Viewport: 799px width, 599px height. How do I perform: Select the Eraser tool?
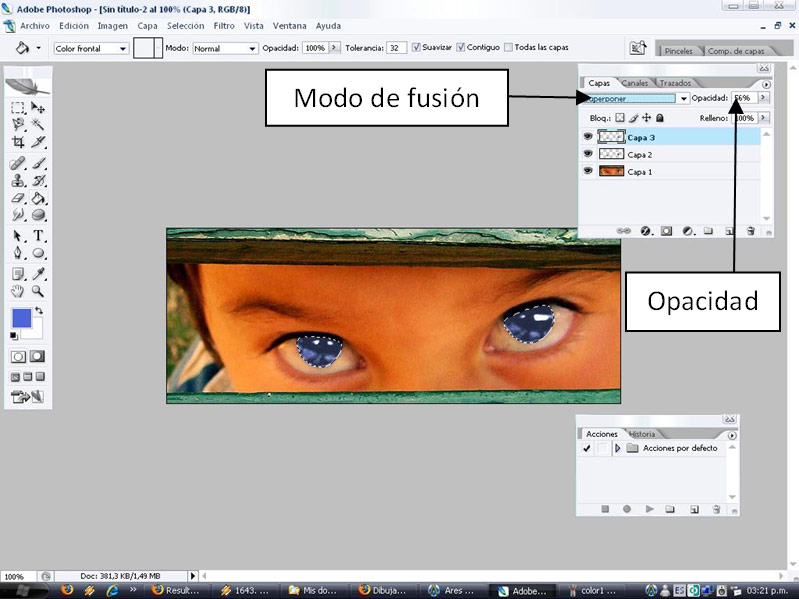(x=18, y=198)
